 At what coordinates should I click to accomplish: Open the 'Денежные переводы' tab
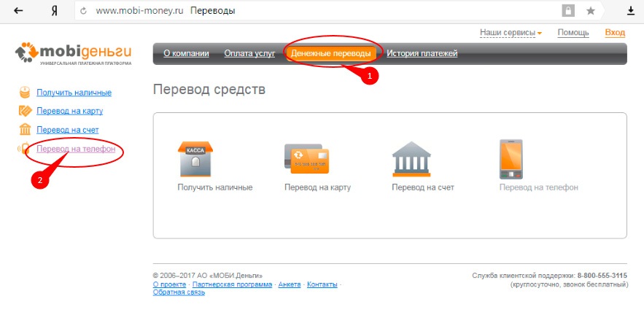(330, 53)
